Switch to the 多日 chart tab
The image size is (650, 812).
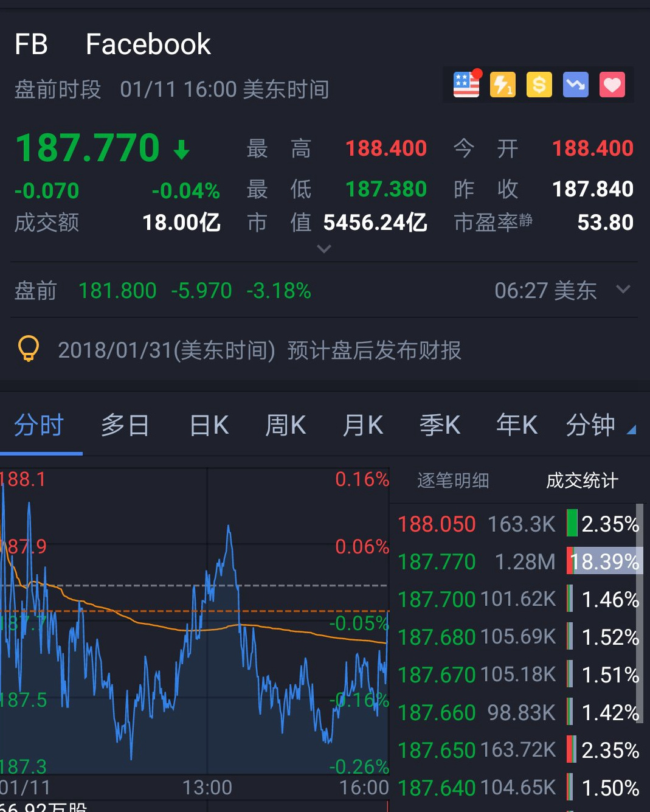(x=125, y=425)
